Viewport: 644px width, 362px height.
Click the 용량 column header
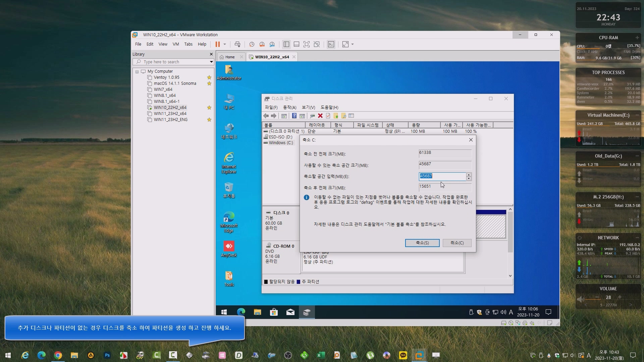pos(424,125)
